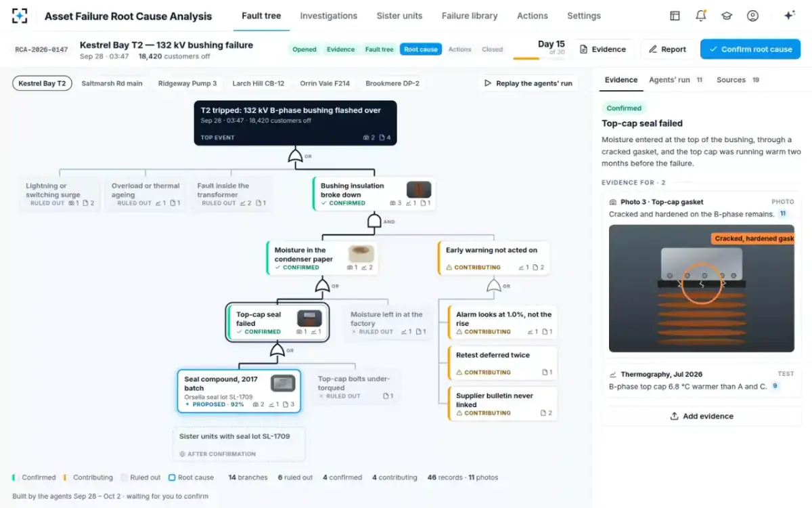812x508 pixels.
Task: Open the Evidence button in the header
Action: pyautogui.click(x=603, y=49)
